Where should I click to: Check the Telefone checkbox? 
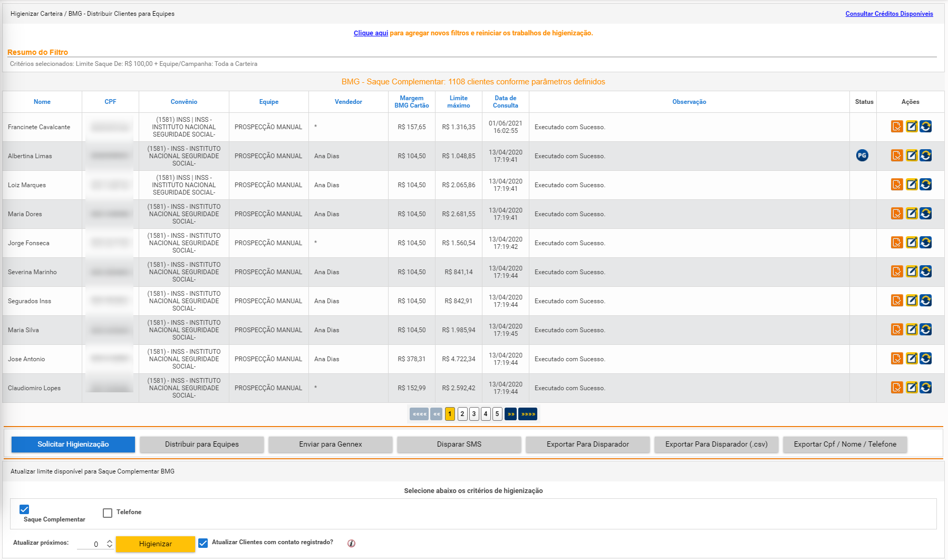click(x=108, y=513)
